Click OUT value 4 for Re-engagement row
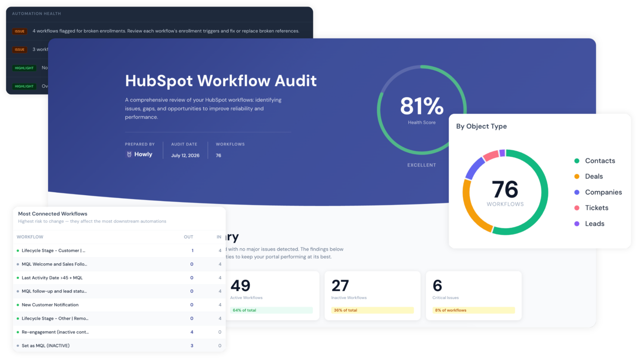Image resolution: width=644 pixels, height=362 pixels. coord(192,332)
